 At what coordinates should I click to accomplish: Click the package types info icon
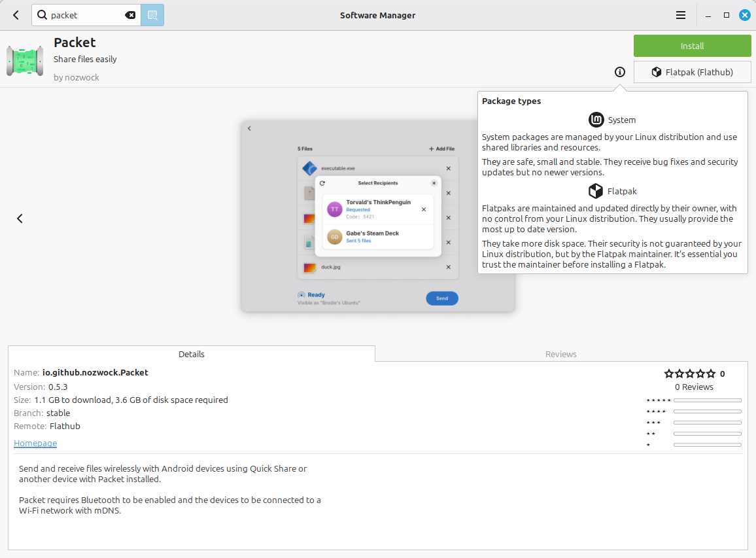tap(620, 72)
